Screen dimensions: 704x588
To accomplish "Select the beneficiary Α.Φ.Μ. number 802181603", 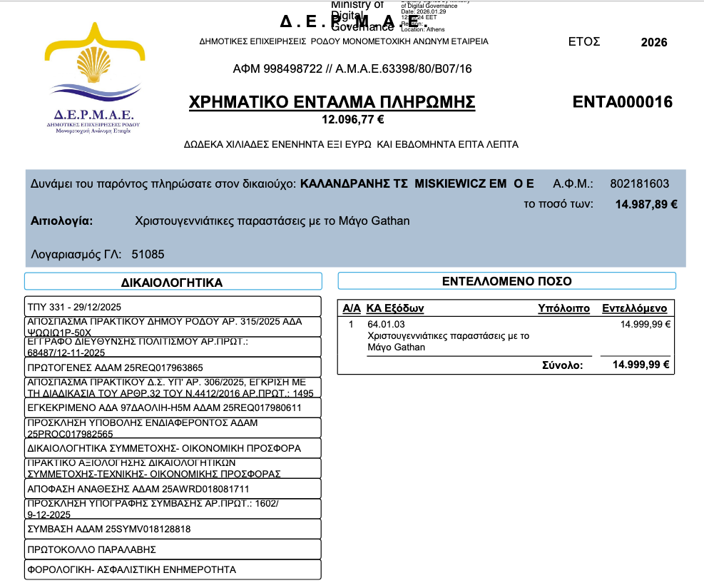I will (640, 183).
